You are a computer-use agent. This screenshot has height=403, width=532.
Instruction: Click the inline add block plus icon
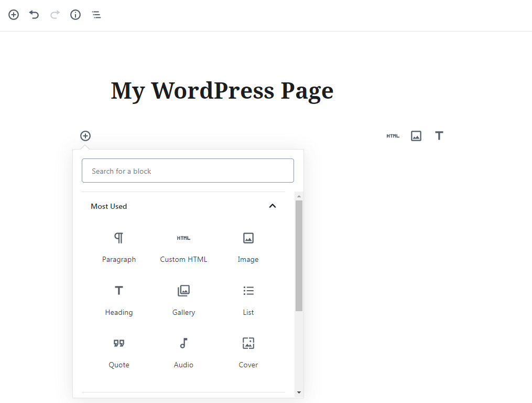85,136
